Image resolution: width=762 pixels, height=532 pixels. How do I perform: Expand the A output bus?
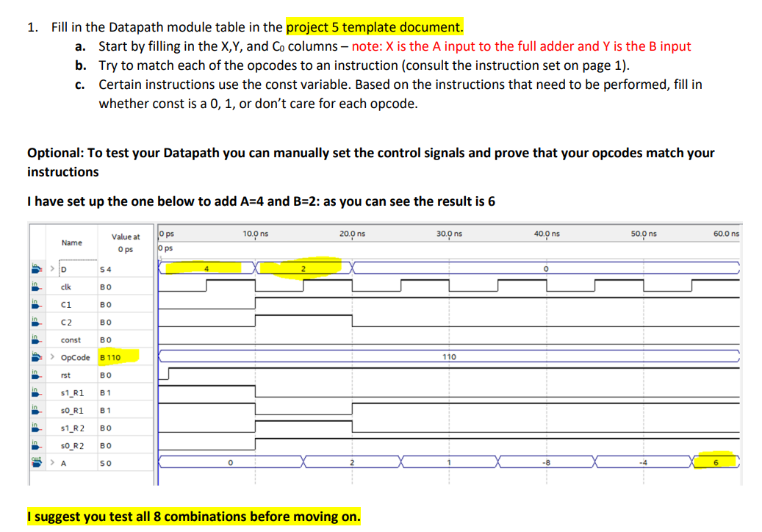(51, 462)
